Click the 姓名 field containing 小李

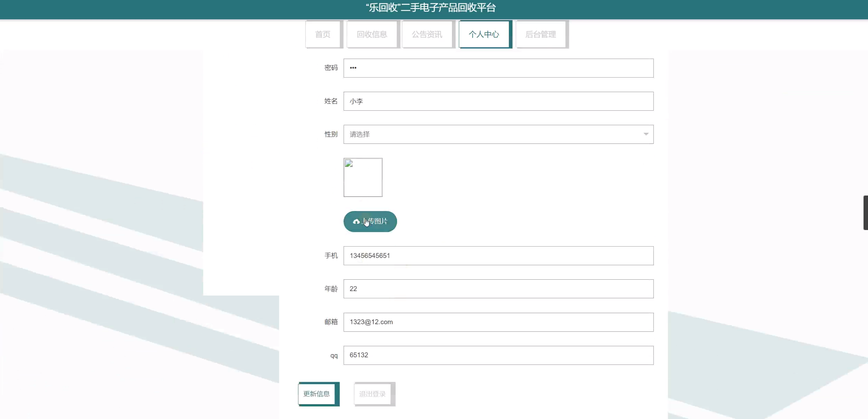(x=498, y=101)
